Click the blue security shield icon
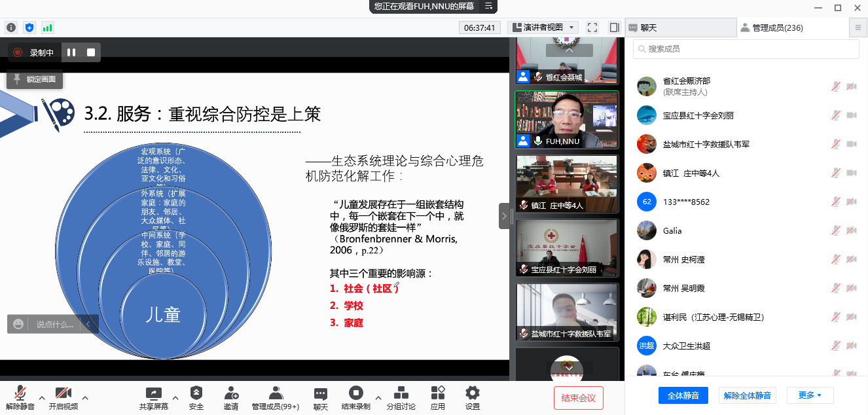Image resolution: width=868 pixels, height=415 pixels. click(x=29, y=27)
